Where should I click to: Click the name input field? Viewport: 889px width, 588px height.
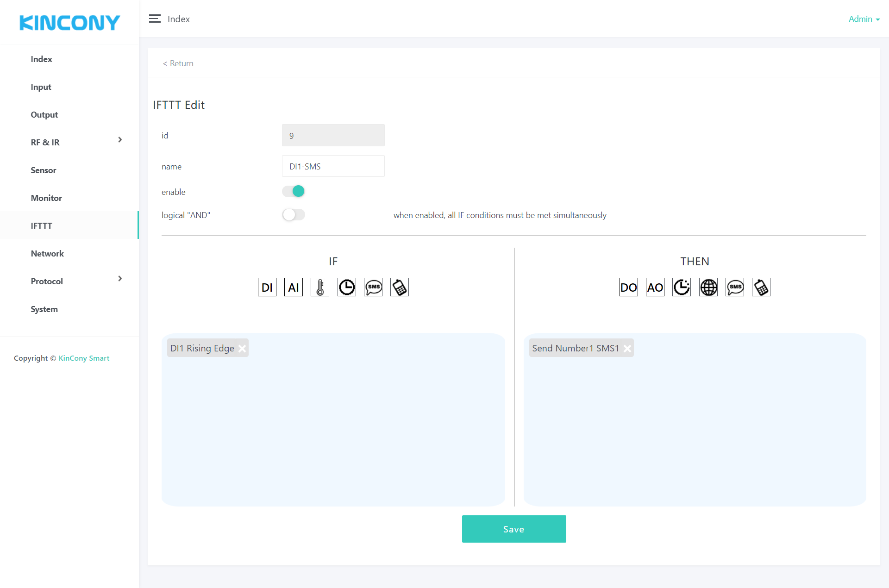click(333, 166)
